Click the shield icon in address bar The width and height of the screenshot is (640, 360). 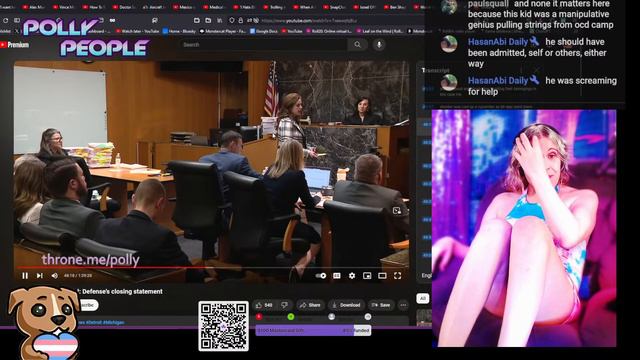[232, 20]
